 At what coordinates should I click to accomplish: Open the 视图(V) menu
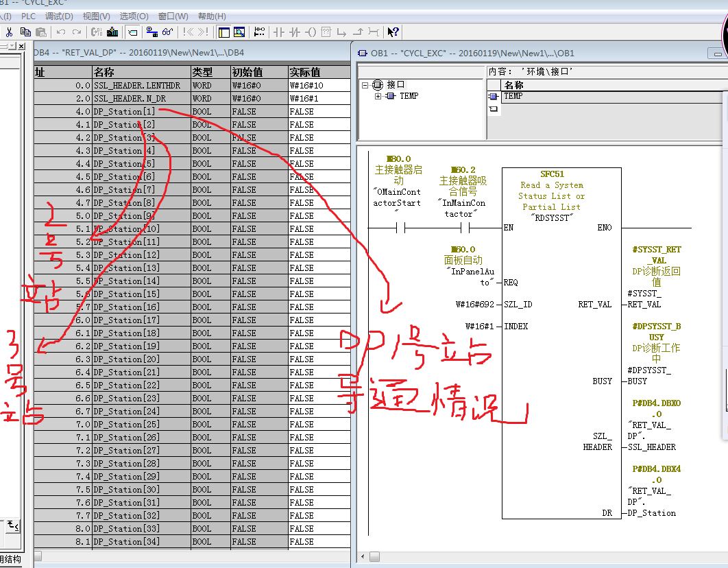pyautogui.click(x=96, y=16)
